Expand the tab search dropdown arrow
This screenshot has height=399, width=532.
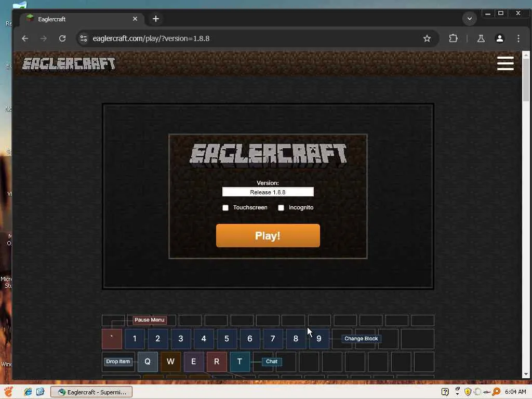(x=470, y=19)
